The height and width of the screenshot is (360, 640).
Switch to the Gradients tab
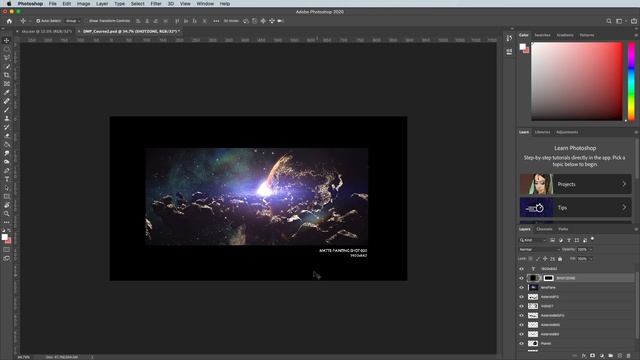click(565, 35)
